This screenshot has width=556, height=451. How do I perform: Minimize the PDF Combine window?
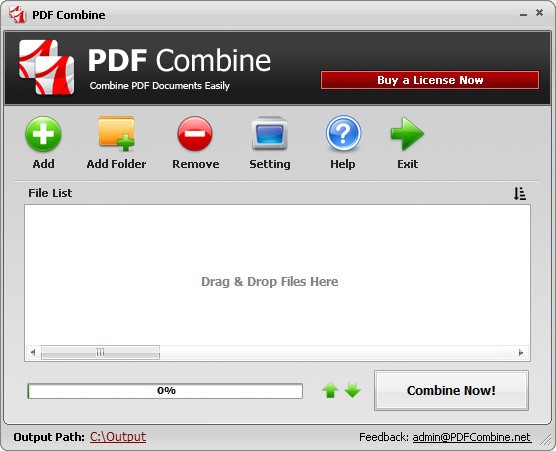[x=523, y=14]
